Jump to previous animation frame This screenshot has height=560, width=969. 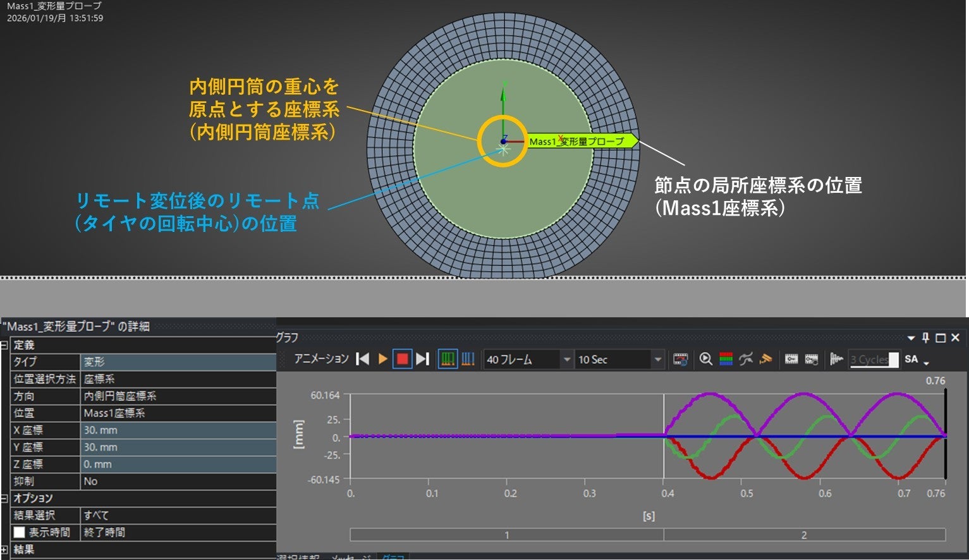pos(363,359)
